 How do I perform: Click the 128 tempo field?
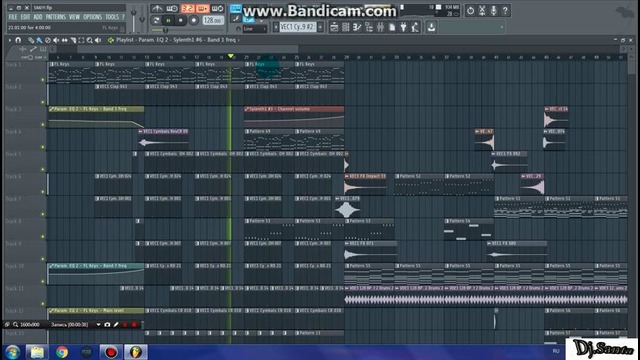pyautogui.click(x=213, y=20)
